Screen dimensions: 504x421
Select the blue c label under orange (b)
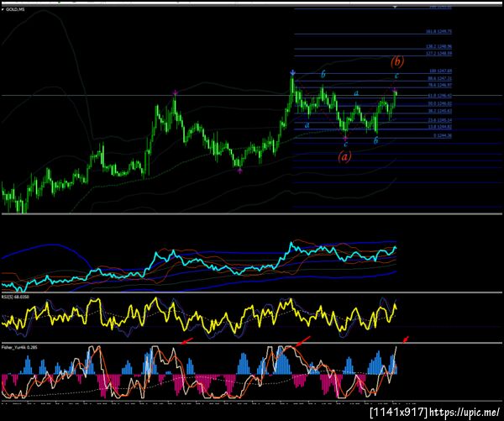click(396, 76)
